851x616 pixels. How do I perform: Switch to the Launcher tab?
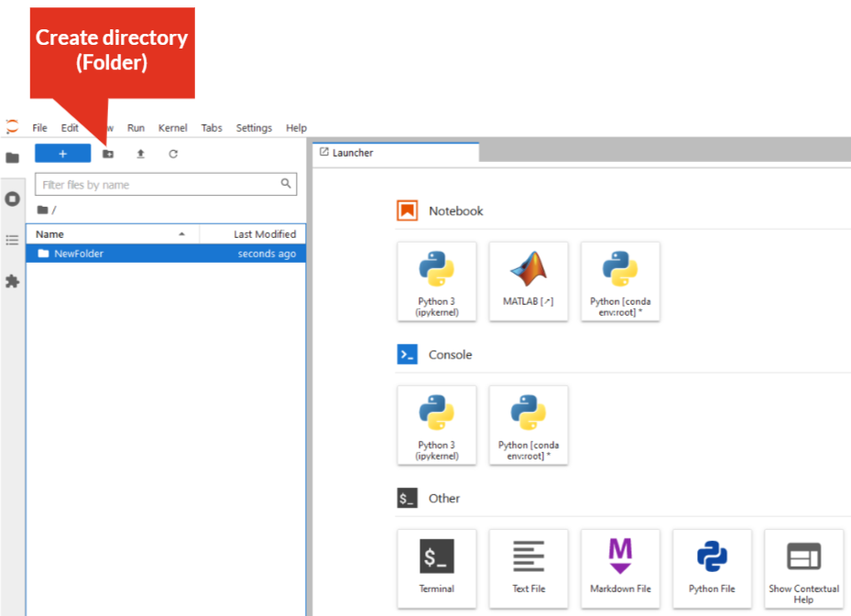tap(397, 153)
